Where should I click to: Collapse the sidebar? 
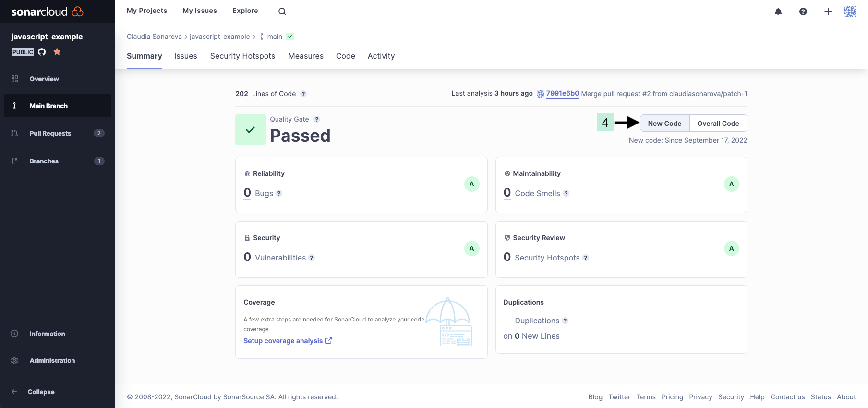click(58, 392)
